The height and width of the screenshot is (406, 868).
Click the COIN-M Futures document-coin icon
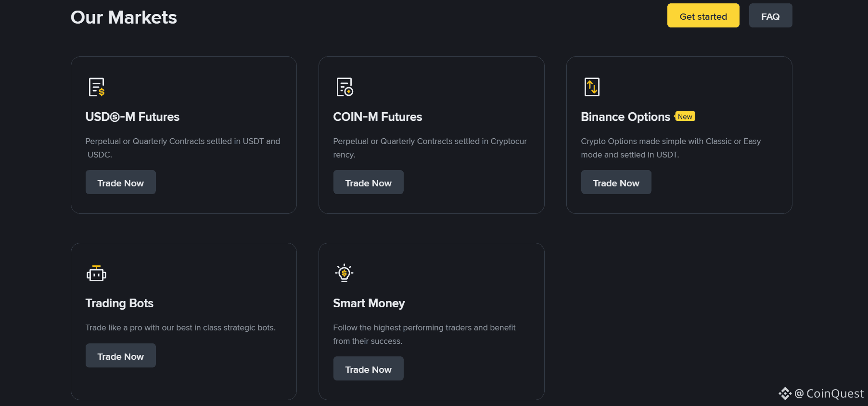[x=345, y=87]
